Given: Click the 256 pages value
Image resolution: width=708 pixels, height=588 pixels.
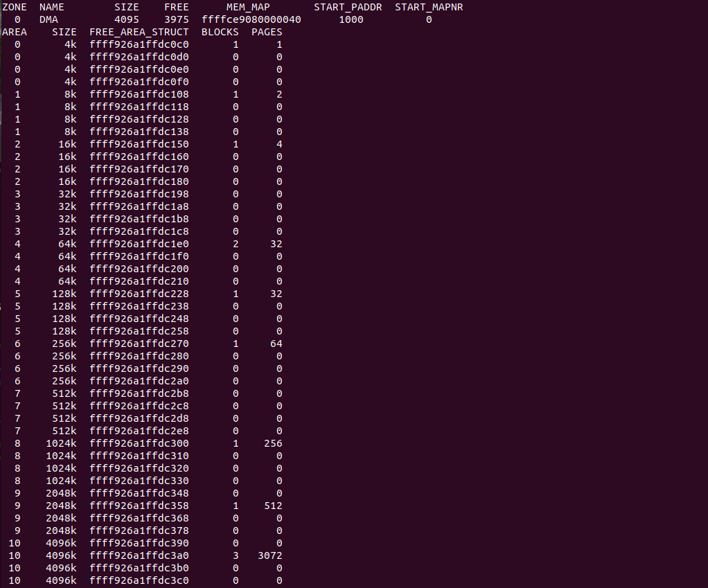Looking at the screenshot, I should pyautogui.click(x=273, y=443).
